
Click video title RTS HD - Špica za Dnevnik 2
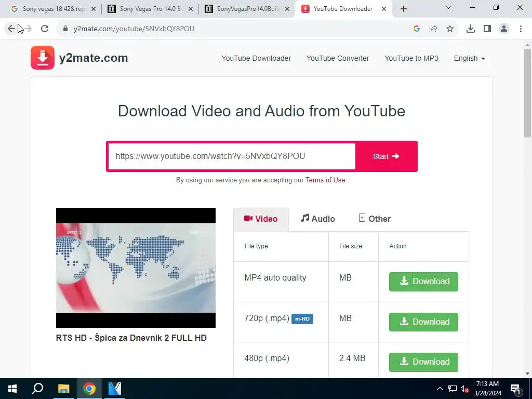[131, 338]
